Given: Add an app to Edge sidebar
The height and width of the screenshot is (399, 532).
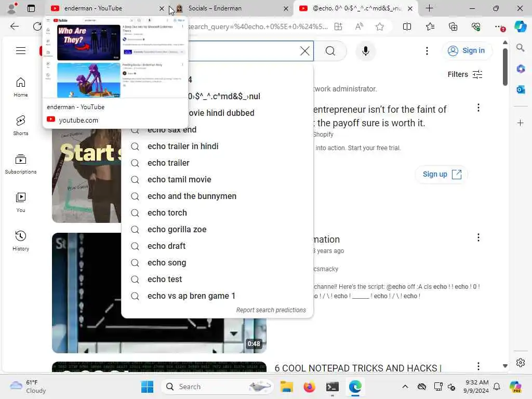Looking at the screenshot, I should (521, 123).
